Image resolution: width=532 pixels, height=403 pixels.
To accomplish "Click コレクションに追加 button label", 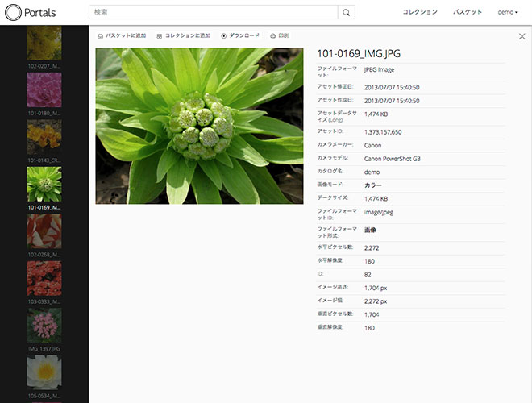I will pyautogui.click(x=188, y=35).
